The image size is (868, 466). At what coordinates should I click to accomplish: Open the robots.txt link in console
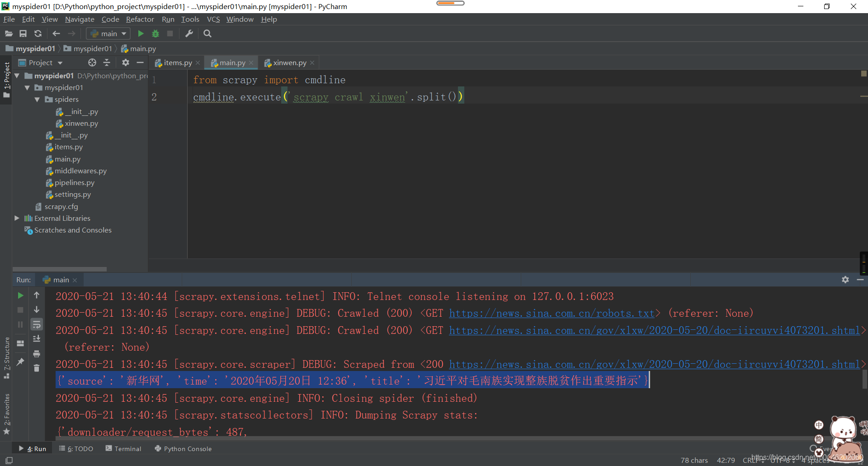[552, 313]
